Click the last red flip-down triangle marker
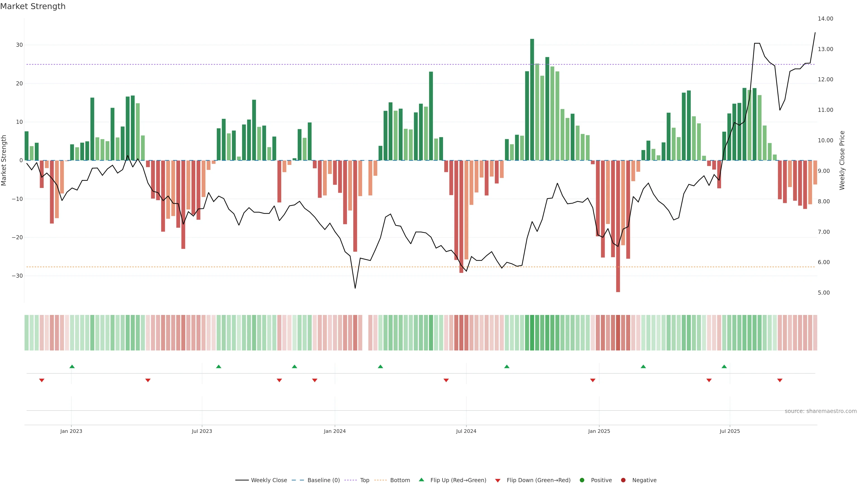This screenshot has width=868, height=488. (x=780, y=380)
